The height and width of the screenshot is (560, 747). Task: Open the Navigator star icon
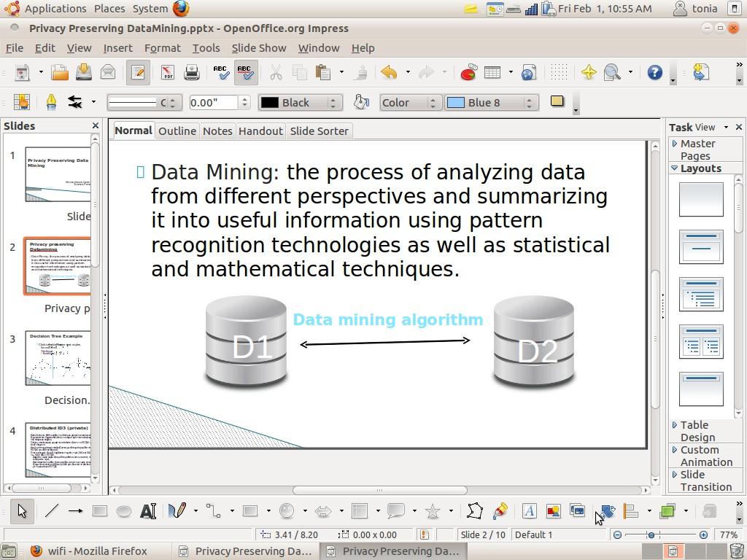click(x=589, y=72)
